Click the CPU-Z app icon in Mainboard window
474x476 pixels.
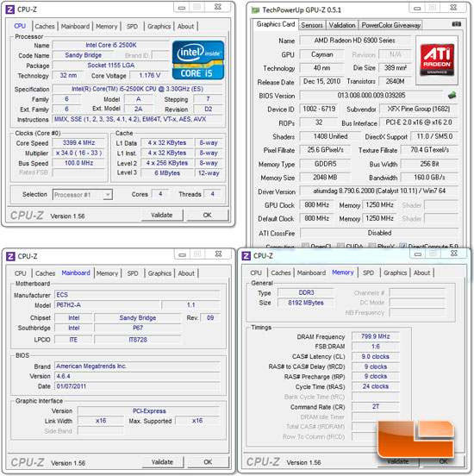click(10, 256)
